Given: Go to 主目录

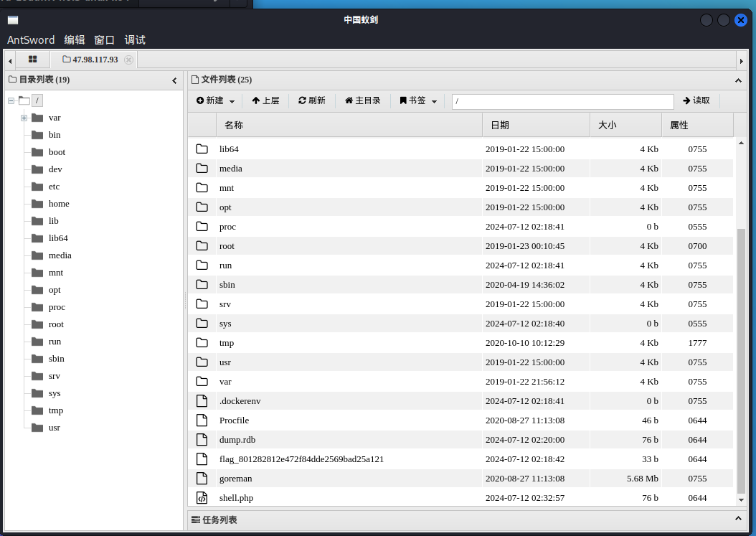Looking at the screenshot, I should (362, 100).
